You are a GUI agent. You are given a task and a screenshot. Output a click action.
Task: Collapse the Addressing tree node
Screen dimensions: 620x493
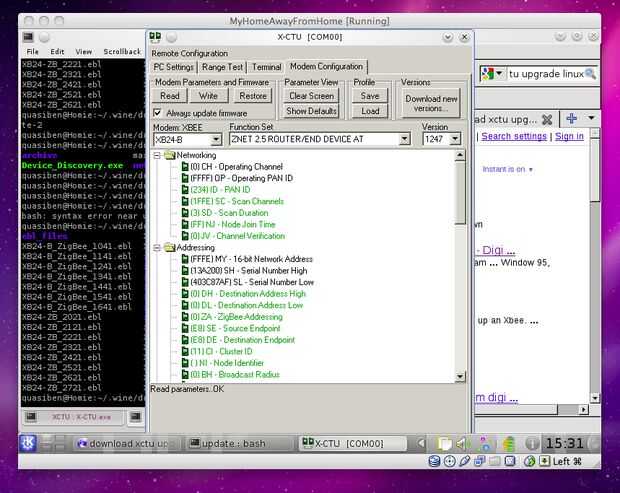click(157, 247)
